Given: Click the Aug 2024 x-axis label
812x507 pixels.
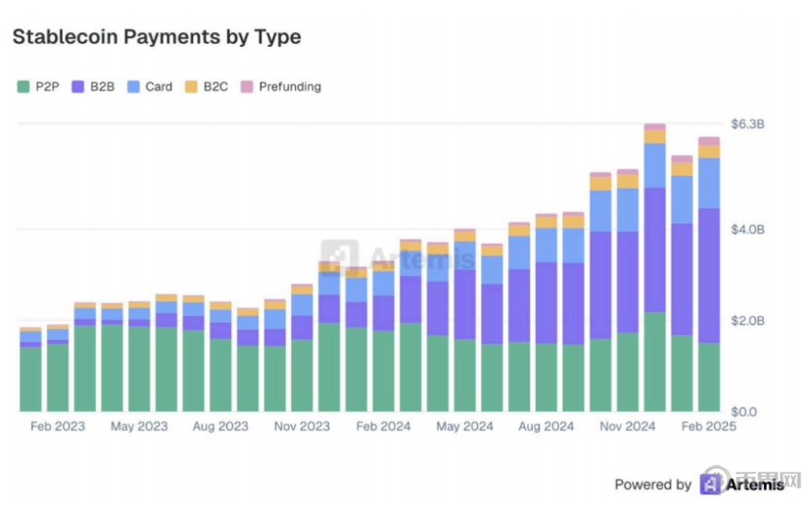Looking at the screenshot, I should click(x=546, y=427).
